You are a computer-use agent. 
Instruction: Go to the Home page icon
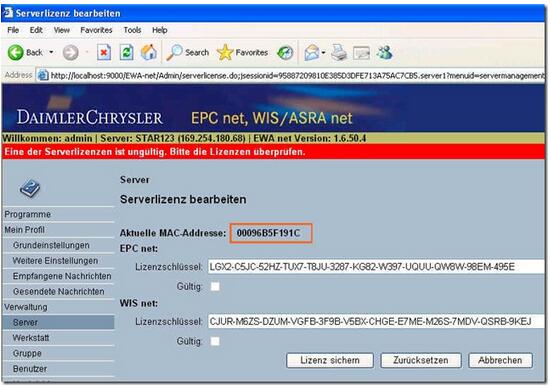point(149,53)
